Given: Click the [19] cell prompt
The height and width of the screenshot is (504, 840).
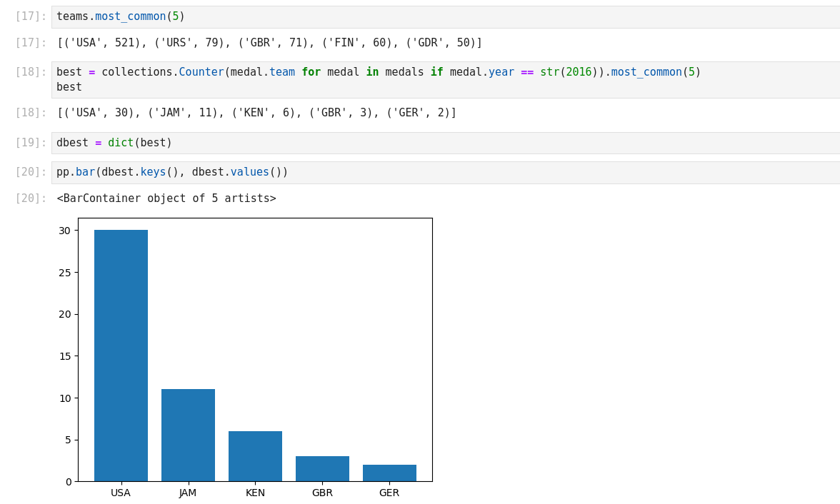Looking at the screenshot, I should [x=31, y=143].
